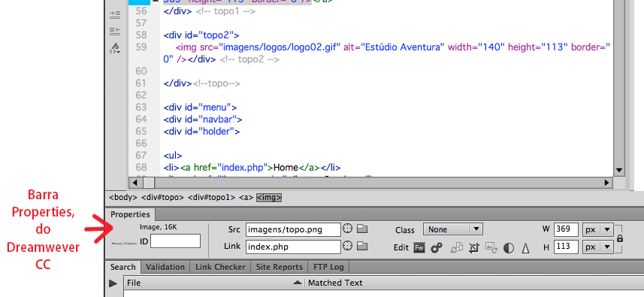Select the Crop image tool
Viewport: 644px width, 297px height.
point(474,247)
